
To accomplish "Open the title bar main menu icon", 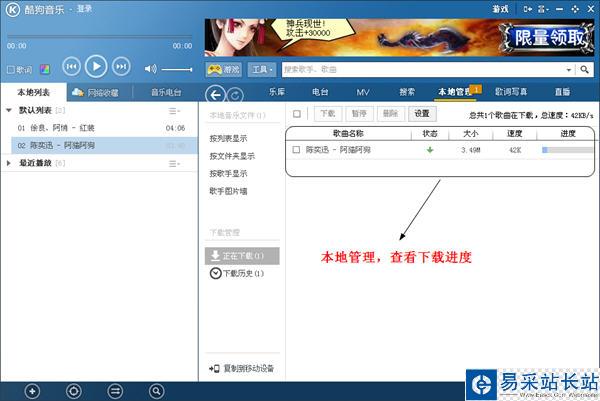I will point(543,9).
